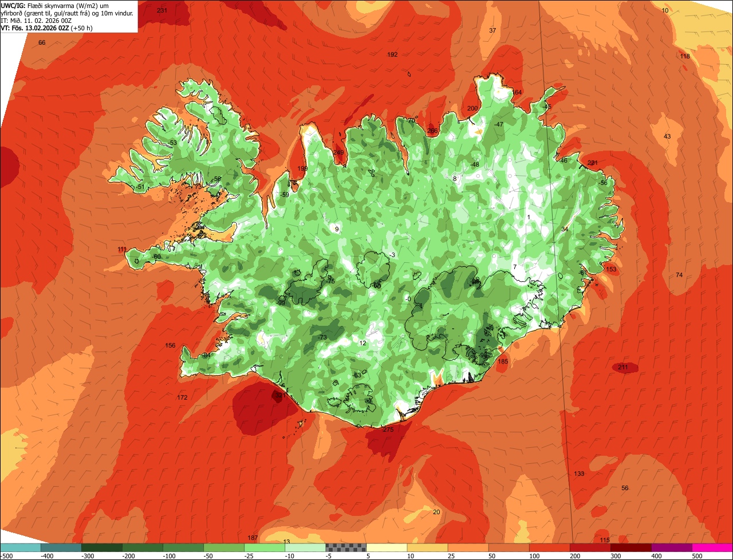This screenshot has height=560, width=733.
Task: Click the map value 37 at the top
Action: 492,30
